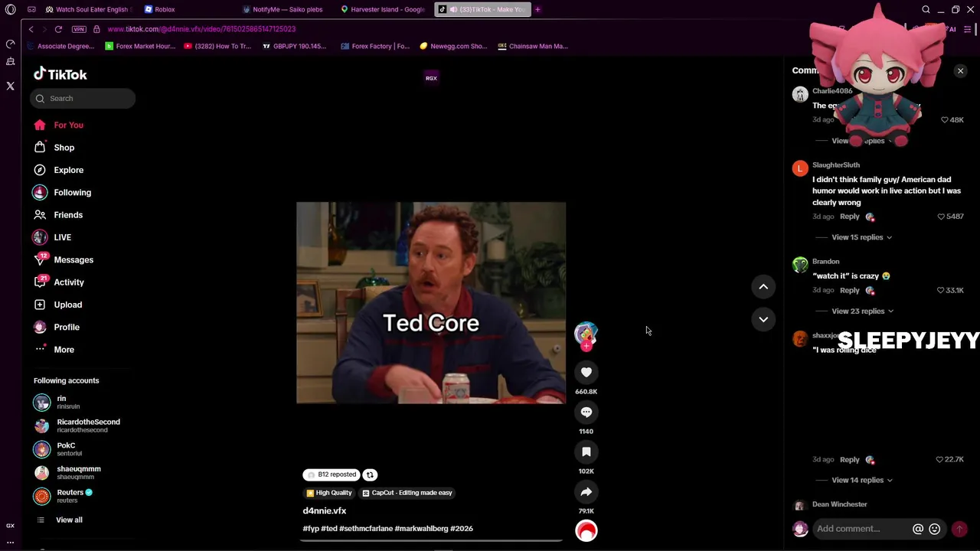Open Forex Market Hours bookmark

140,46
